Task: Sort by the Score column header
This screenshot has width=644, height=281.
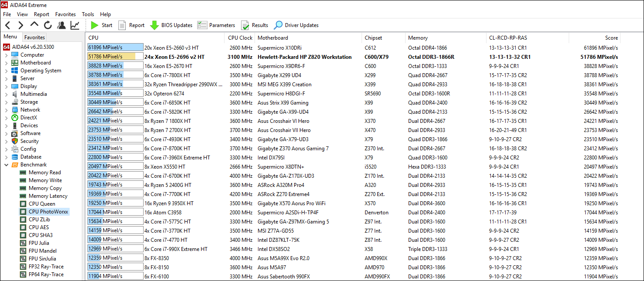Action: pyautogui.click(x=595, y=38)
